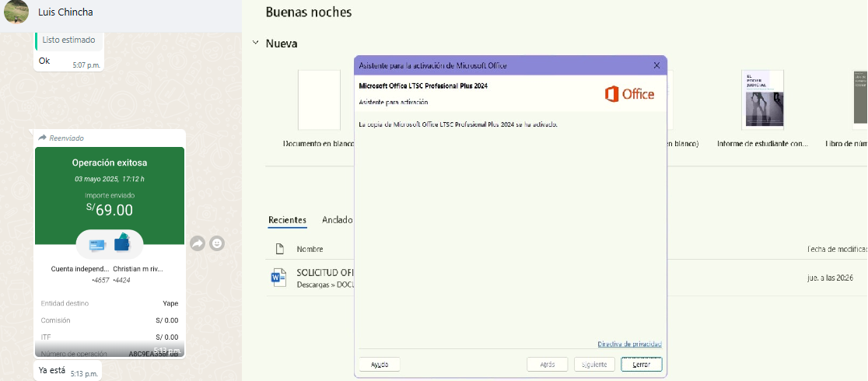This screenshot has width=868, height=381.
Task: Click the Atrás button
Action: (547, 364)
